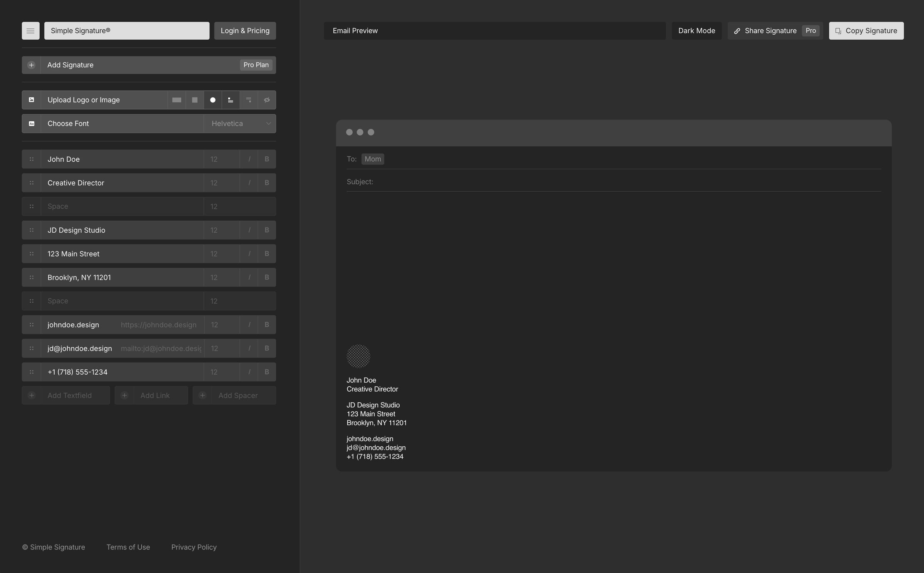The image size is (924, 573).
Task: Click the plus icon beside Add Signature
Action: pos(32,65)
